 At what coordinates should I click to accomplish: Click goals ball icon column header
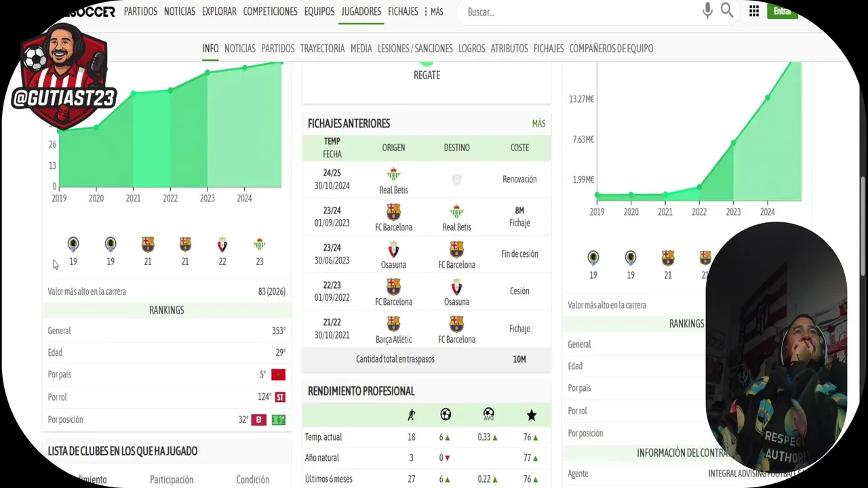pyautogui.click(x=446, y=414)
